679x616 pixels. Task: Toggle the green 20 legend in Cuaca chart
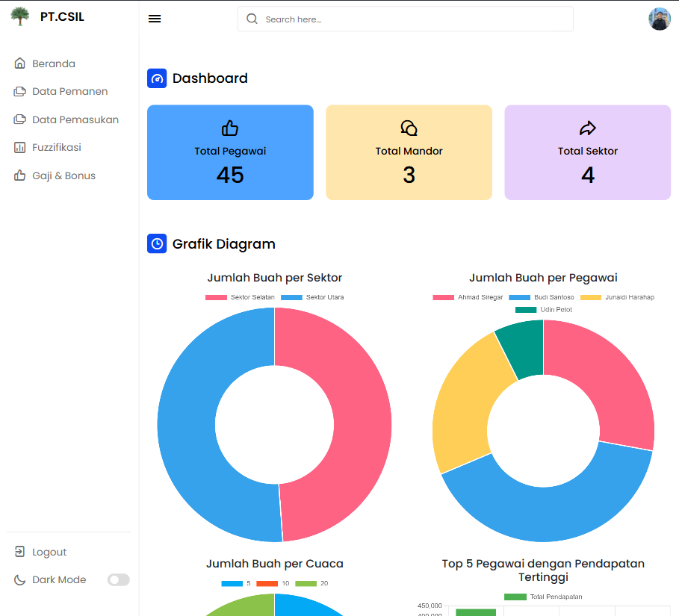(x=311, y=584)
